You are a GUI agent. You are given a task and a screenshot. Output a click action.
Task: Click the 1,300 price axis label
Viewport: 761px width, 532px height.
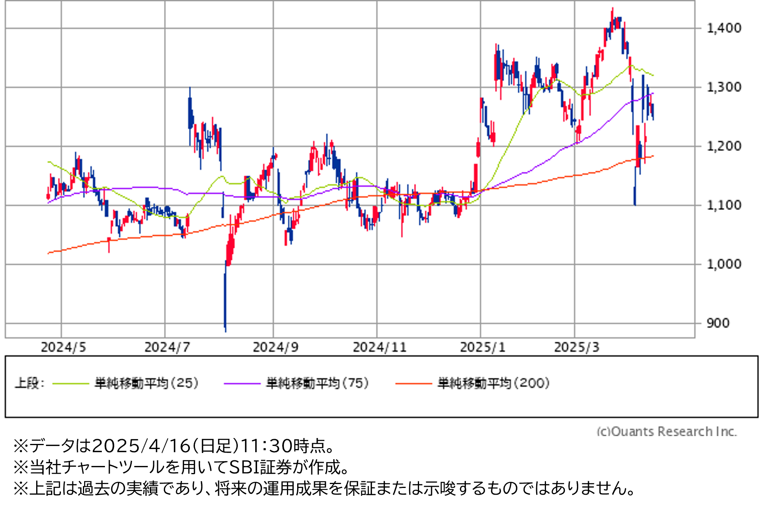[724, 87]
